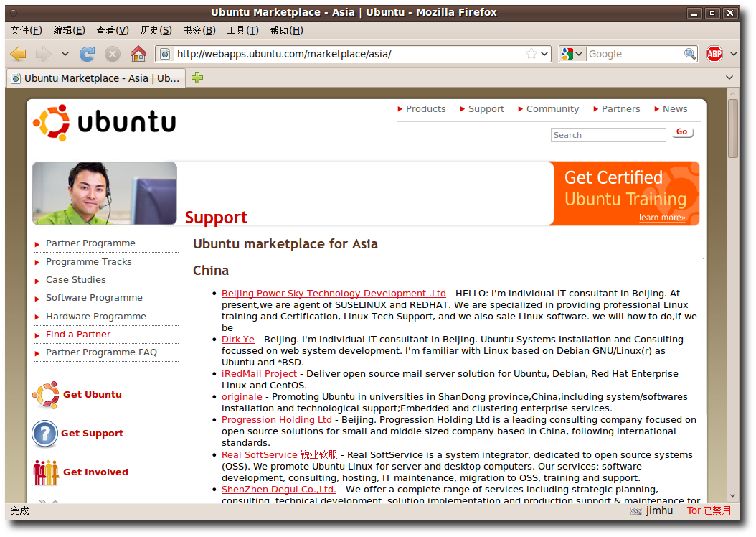Click the Firefox window menu icon in title bar
The width and height of the screenshot is (756, 537).
point(13,12)
